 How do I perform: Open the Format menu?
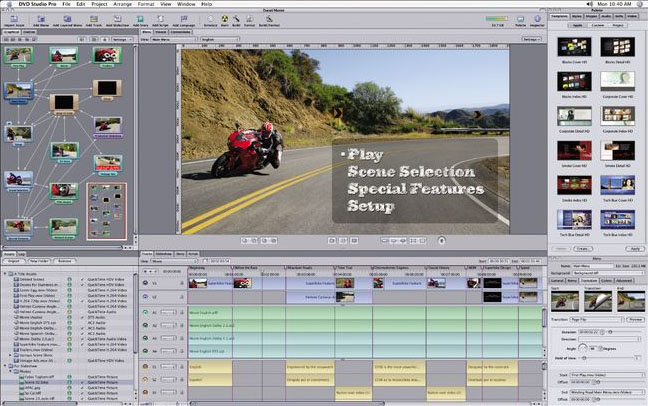[145, 4]
